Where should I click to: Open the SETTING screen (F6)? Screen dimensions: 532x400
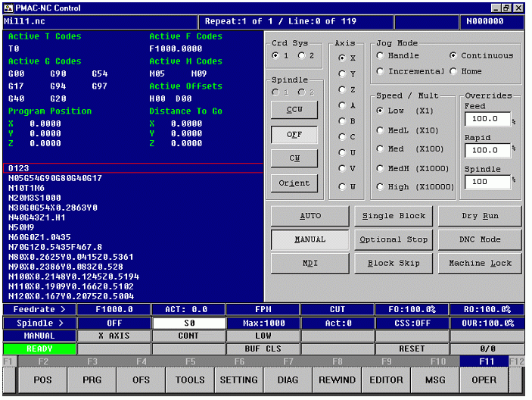point(239,380)
